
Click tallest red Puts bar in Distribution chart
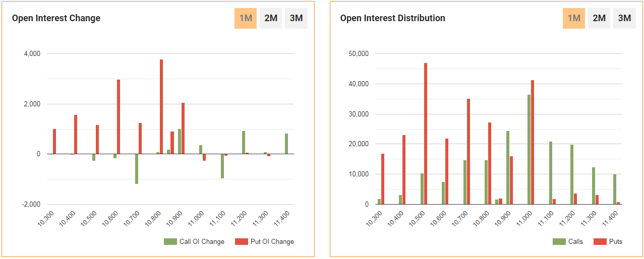(426, 134)
